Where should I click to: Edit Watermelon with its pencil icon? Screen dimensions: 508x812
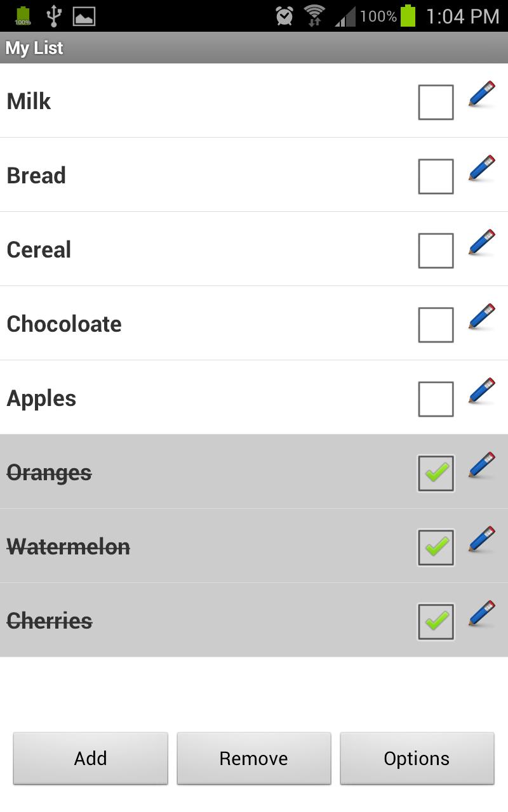481,539
